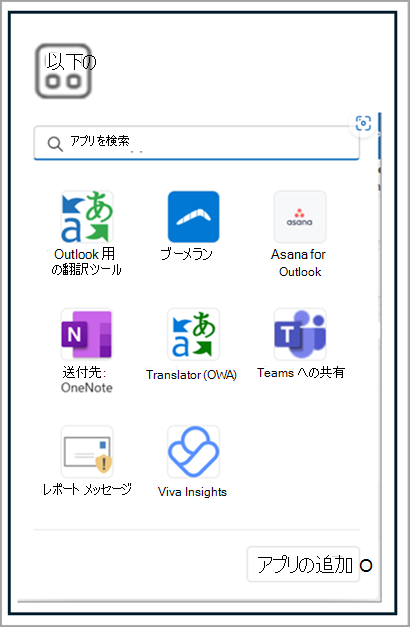The width and height of the screenshot is (410, 627).
Task: Open the レポート メッセージ app icon
Action: (x=87, y=451)
